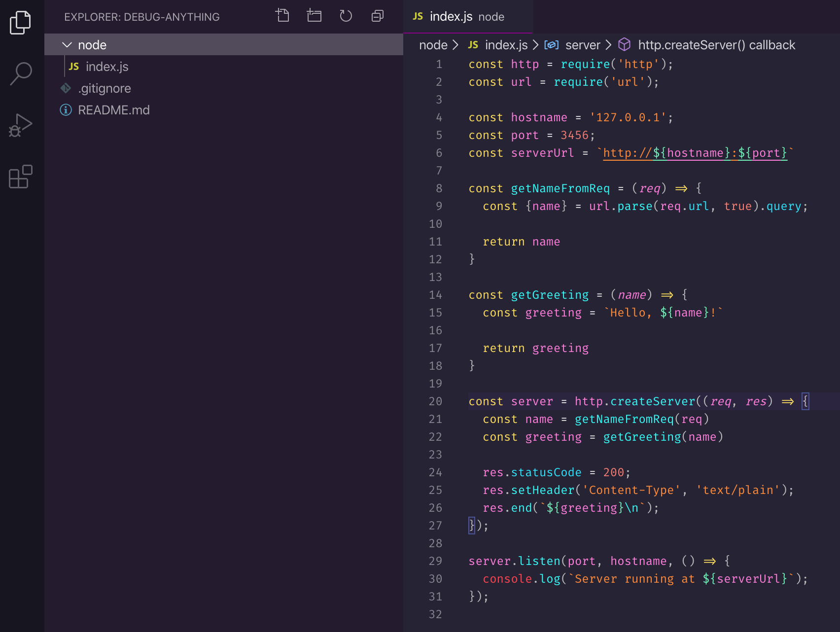Open the Extensions view icon

click(21, 176)
